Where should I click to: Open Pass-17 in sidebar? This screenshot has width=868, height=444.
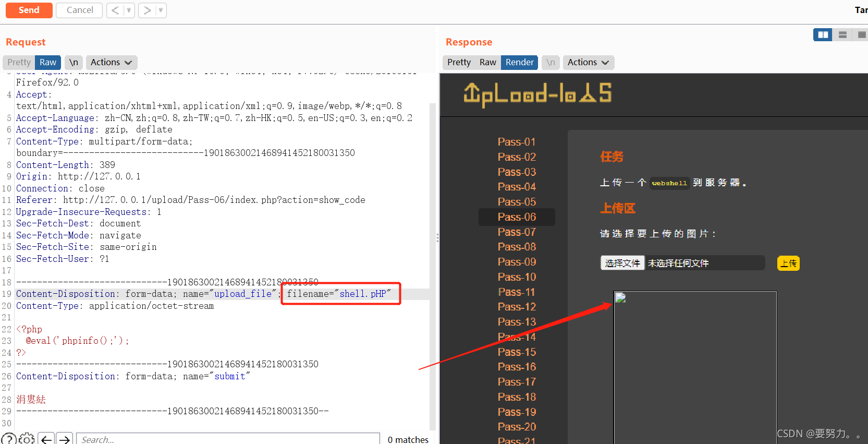pyautogui.click(x=517, y=382)
